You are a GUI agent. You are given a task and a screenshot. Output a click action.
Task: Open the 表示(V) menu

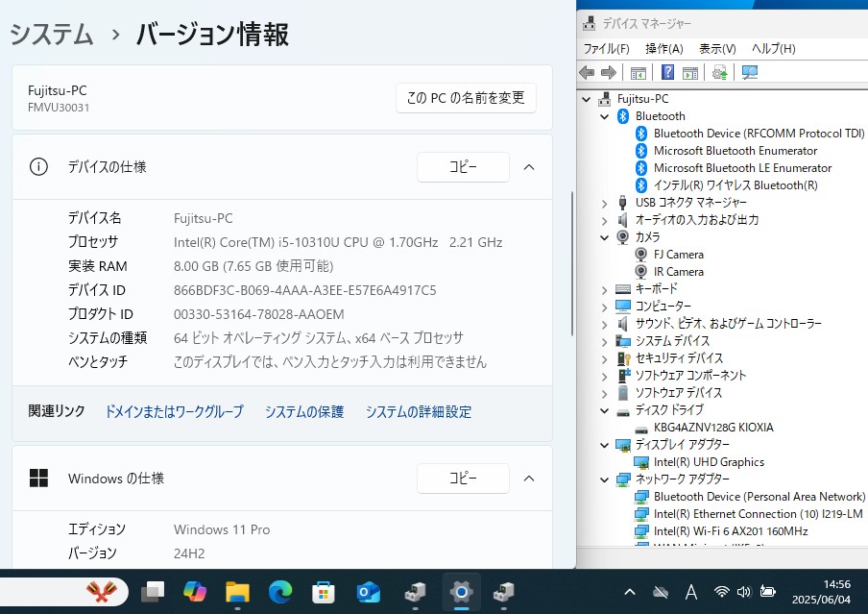[717, 49]
